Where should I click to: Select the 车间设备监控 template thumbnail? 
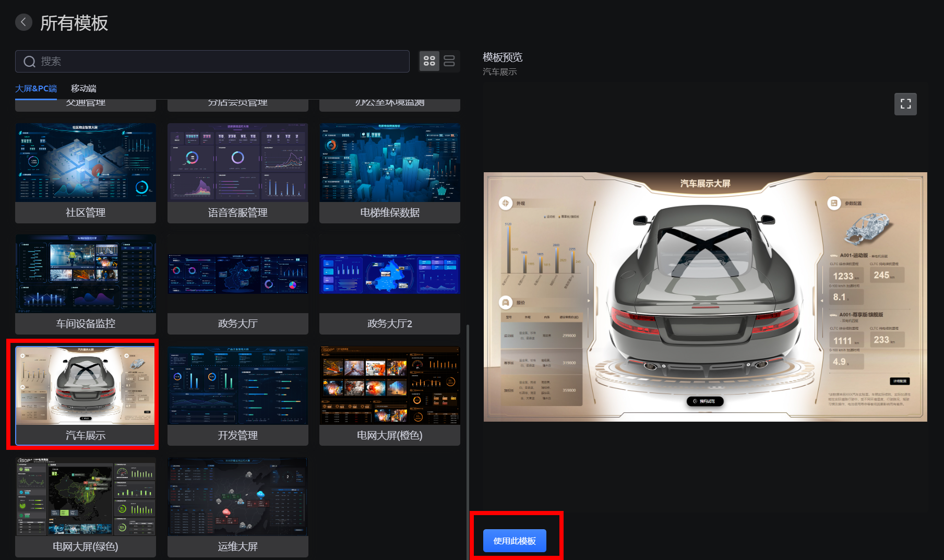[86, 274]
